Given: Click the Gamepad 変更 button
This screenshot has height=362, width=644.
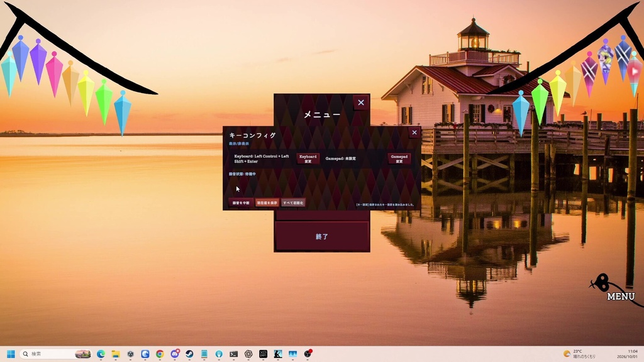Looking at the screenshot, I should coord(399,159).
